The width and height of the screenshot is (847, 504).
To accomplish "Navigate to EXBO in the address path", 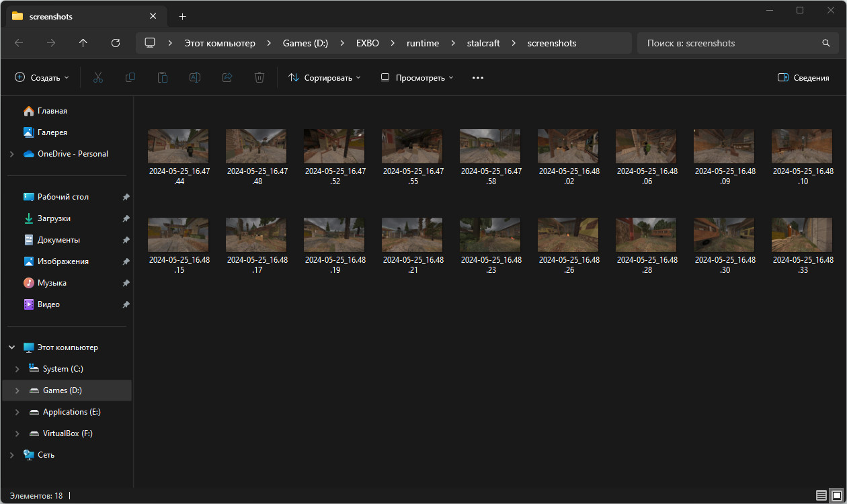I will [367, 43].
